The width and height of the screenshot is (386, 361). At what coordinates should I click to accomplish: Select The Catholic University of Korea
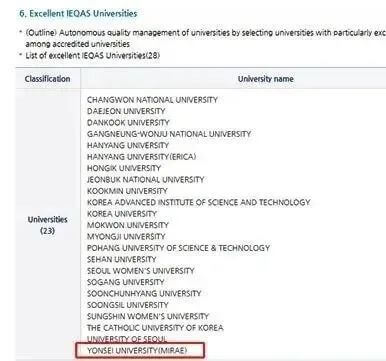click(155, 328)
